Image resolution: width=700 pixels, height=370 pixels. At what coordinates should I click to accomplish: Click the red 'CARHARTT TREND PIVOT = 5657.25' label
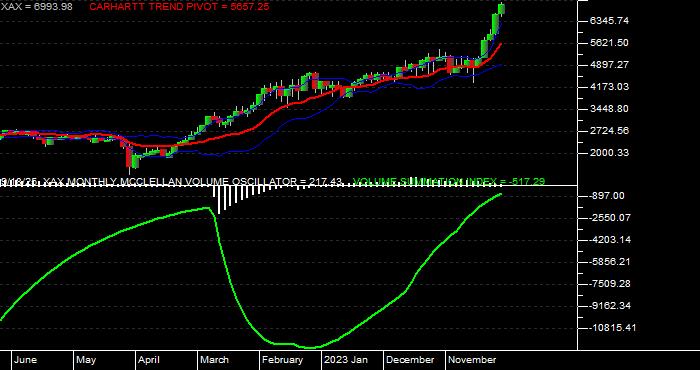(179, 7)
